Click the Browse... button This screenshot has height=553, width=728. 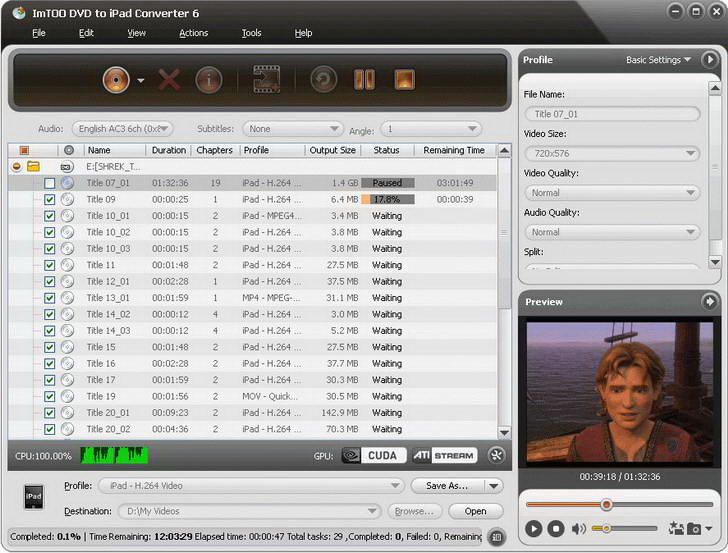click(414, 511)
